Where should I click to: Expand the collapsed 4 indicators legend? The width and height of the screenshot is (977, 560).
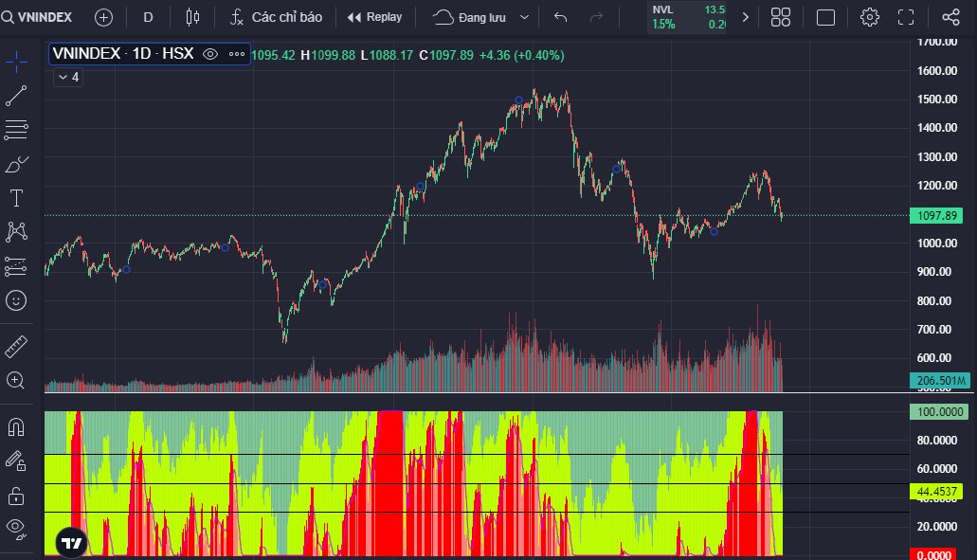point(68,78)
